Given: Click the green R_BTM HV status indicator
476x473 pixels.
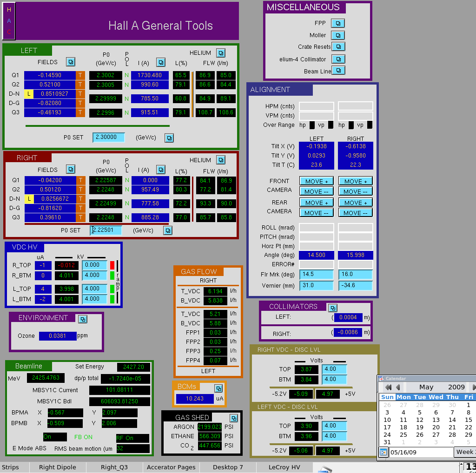Looking at the screenshot, I should pos(112,276).
